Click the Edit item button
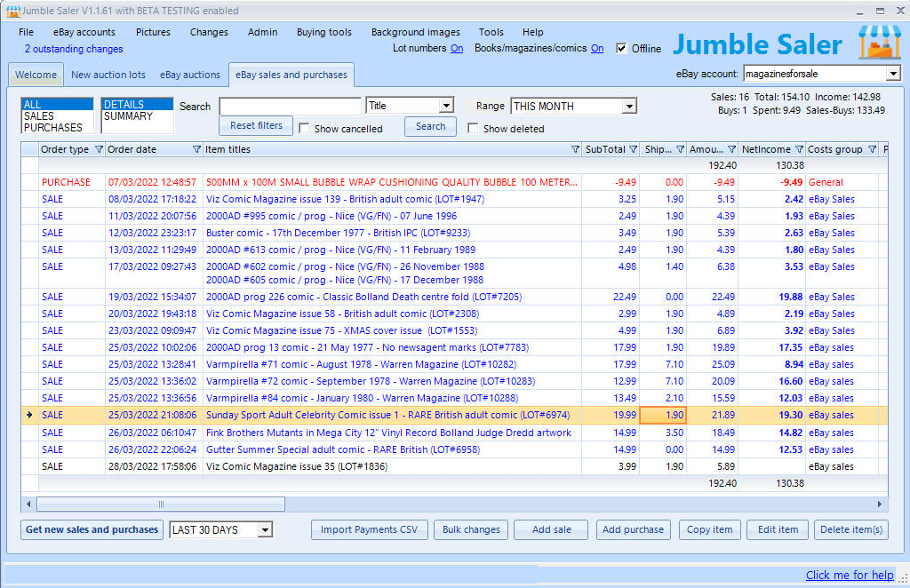This screenshot has height=588, width=910. click(x=778, y=529)
